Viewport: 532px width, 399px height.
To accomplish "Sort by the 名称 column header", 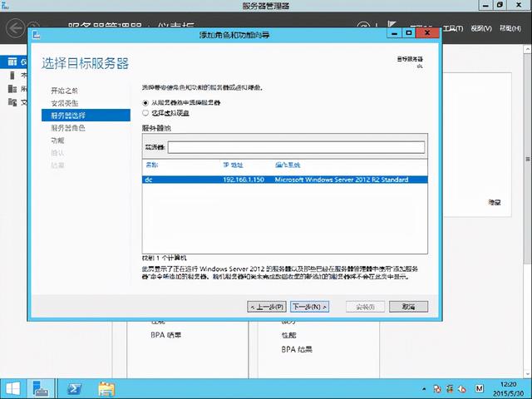I will [x=151, y=165].
